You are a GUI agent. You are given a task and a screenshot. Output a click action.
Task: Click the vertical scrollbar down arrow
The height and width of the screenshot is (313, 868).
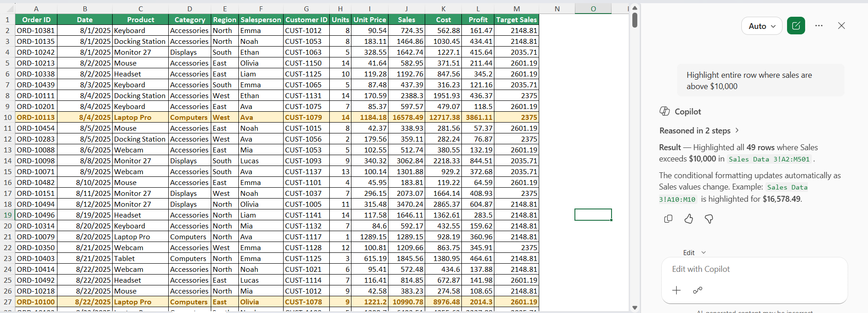point(635,308)
